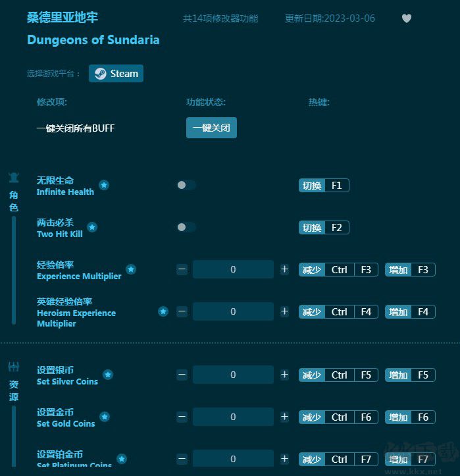This screenshot has width=460, height=476.
Task: Click the 热键 column header
Action: pyautogui.click(x=319, y=102)
